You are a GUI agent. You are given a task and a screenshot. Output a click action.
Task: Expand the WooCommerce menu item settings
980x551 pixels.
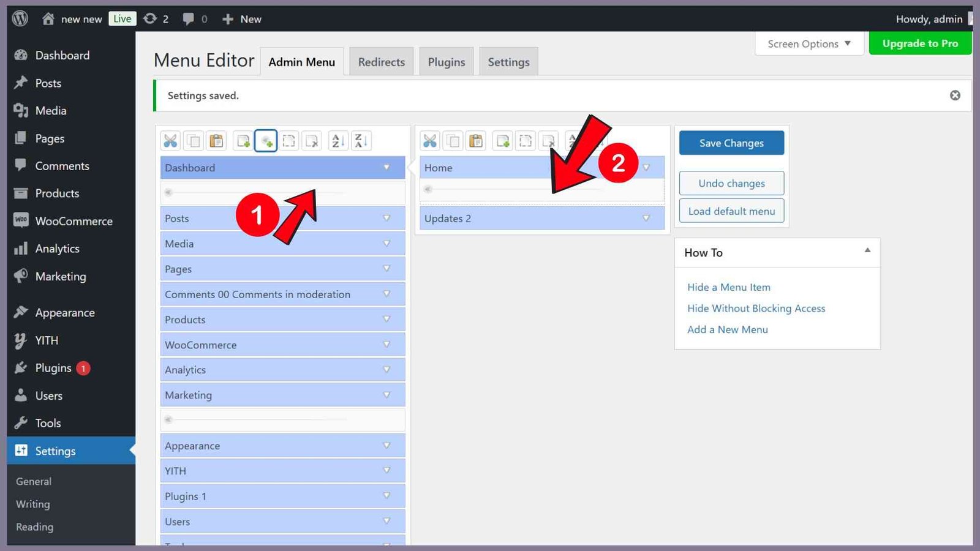click(x=386, y=345)
